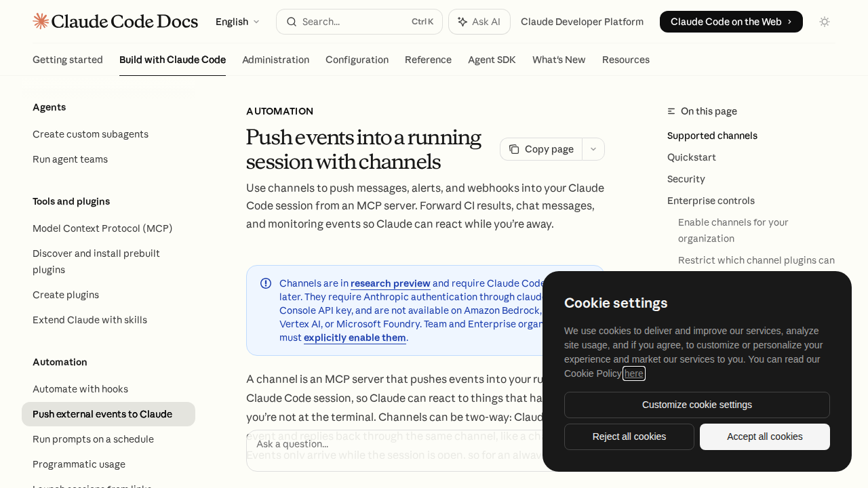
Task: Go to the What's New tab
Action: point(559,60)
